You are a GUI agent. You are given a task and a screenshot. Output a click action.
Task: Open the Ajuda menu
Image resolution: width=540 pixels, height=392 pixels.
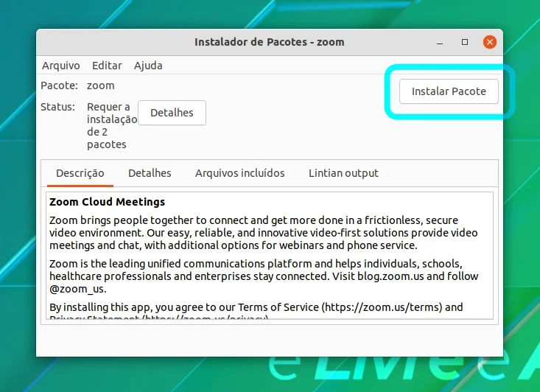point(148,66)
